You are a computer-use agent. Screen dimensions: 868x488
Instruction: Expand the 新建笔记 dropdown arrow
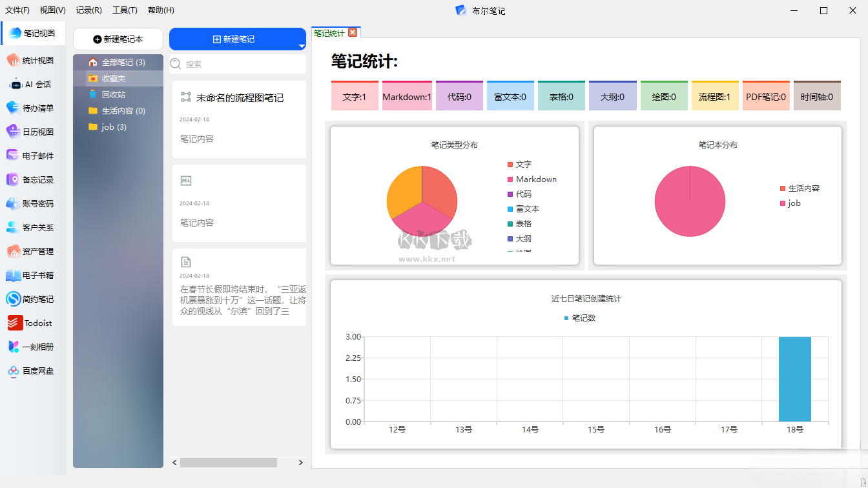(301, 46)
